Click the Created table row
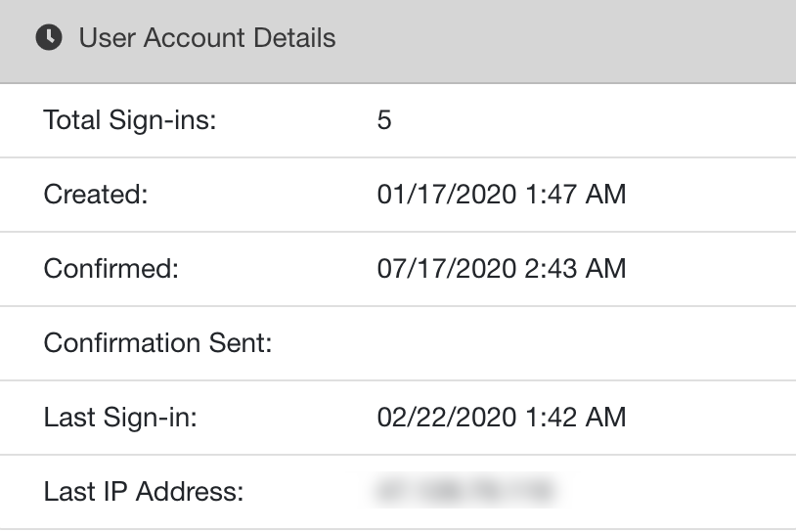 pos(398,195)
